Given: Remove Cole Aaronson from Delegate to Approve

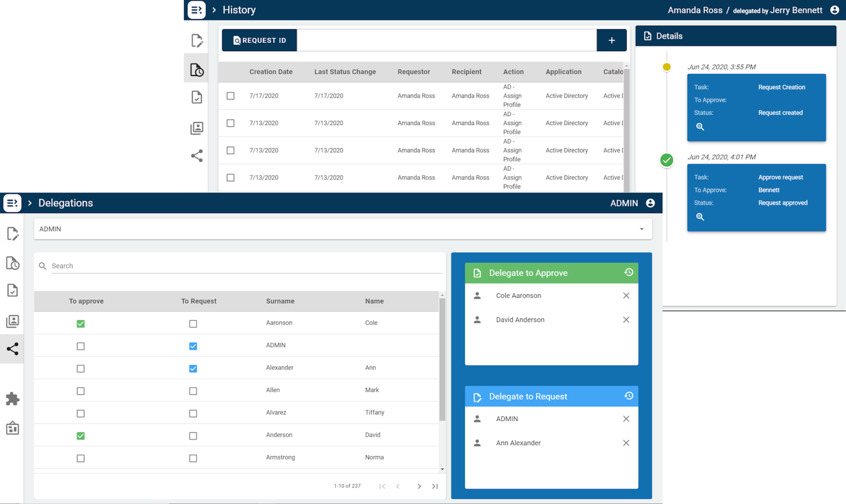Looking at the screenshot, I should point(626,295).
